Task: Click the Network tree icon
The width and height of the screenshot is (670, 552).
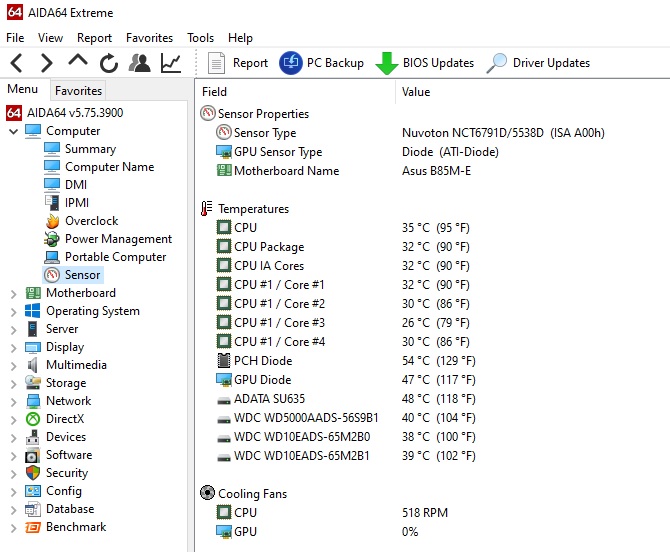Action: [33, 401]
